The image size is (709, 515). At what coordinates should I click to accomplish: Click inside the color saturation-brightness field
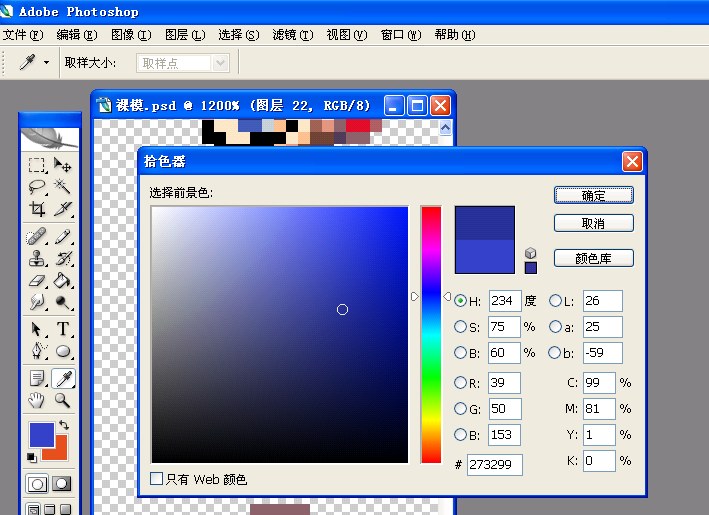280,335
